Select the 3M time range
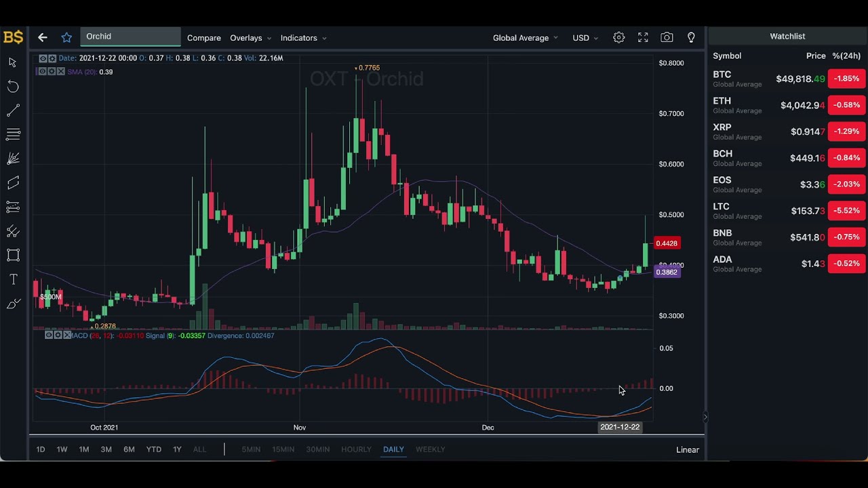Screen dimensions: 868x488 pyautogui.click(x=106, y=449)
